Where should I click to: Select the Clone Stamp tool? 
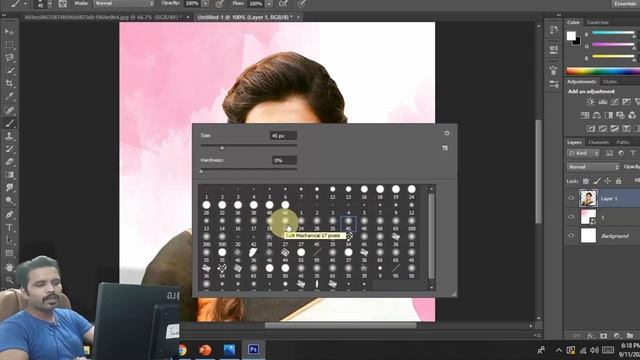point(9,136)
